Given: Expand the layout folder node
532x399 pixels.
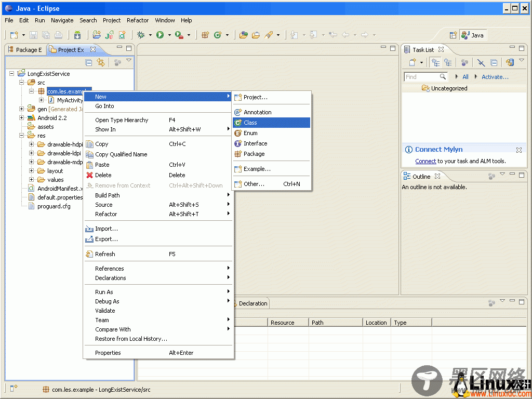Looking at the screenshot, I should point(32,170).
